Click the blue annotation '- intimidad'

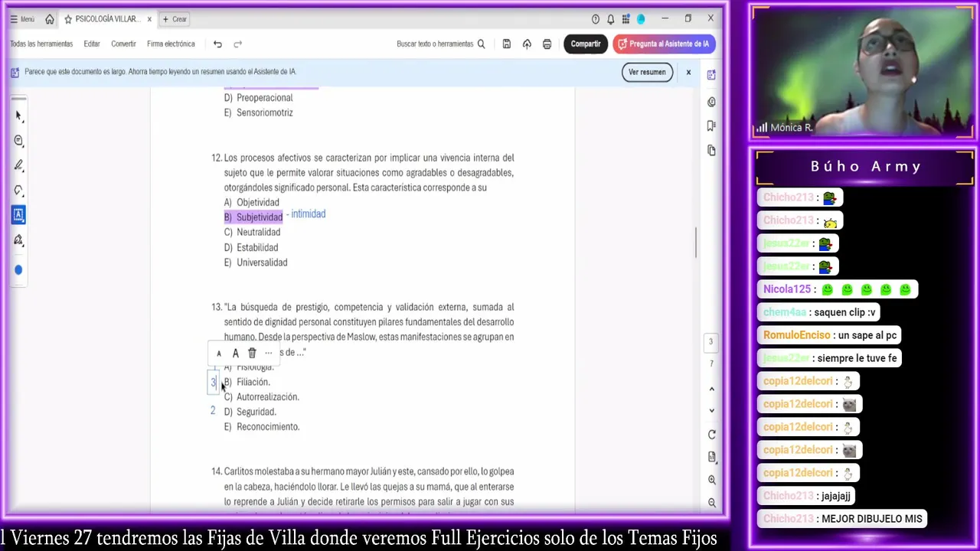tap(306, 214)
